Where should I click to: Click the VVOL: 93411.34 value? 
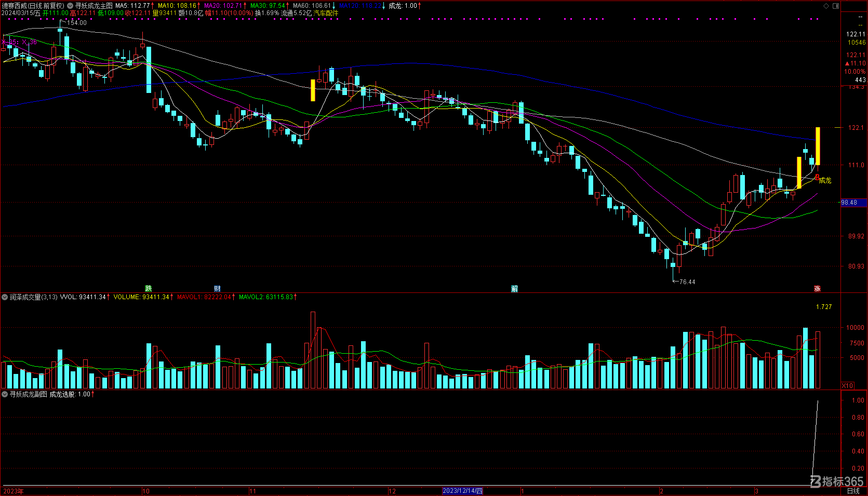(83, 297)
